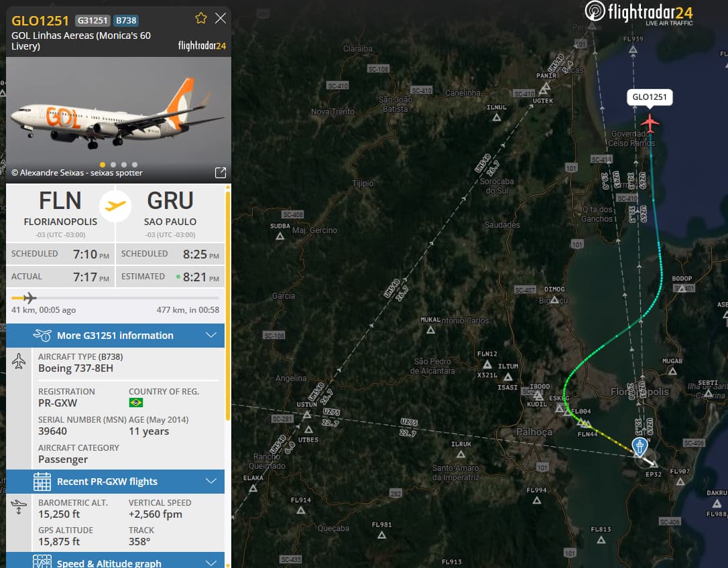The width and height of the screenshot is (728, 568).
Task: Expand More G31251 information section
Action: (115, 336)
